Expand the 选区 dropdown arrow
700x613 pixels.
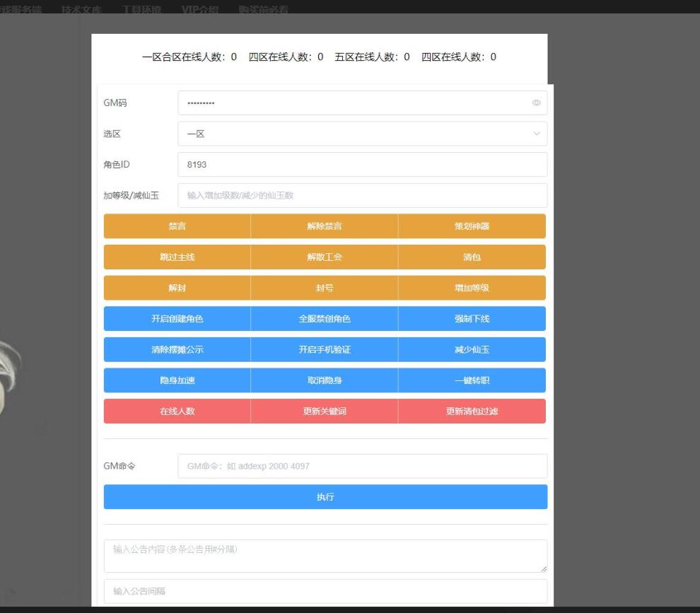[x=536, y=134]
